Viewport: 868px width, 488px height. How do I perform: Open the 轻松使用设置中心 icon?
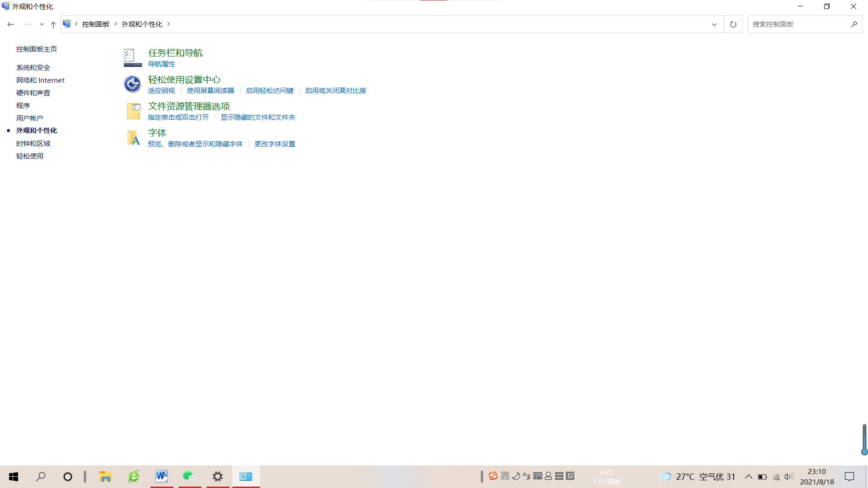tap(132, 84)
